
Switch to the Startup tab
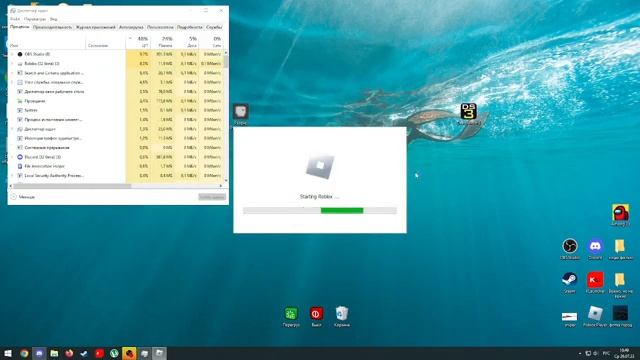click(x=131, y=27)
